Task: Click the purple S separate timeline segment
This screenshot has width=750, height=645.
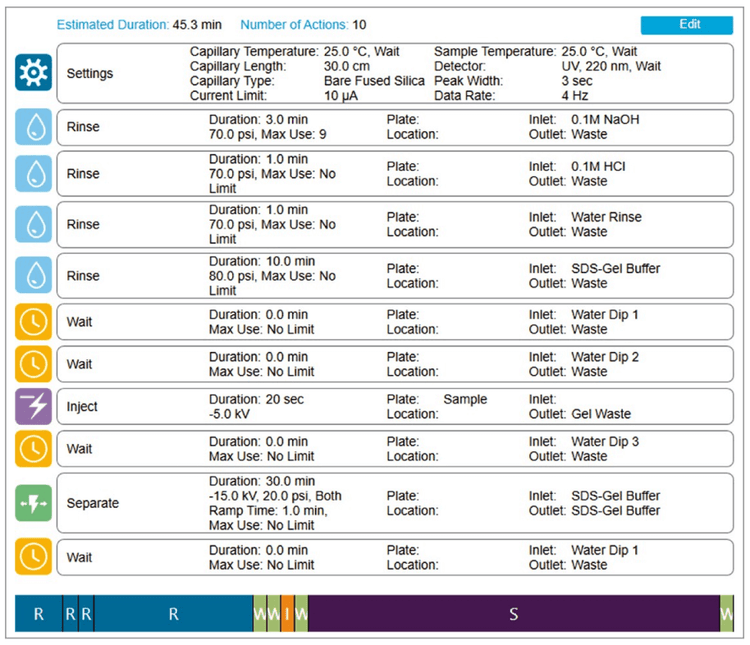Action: 514,613
